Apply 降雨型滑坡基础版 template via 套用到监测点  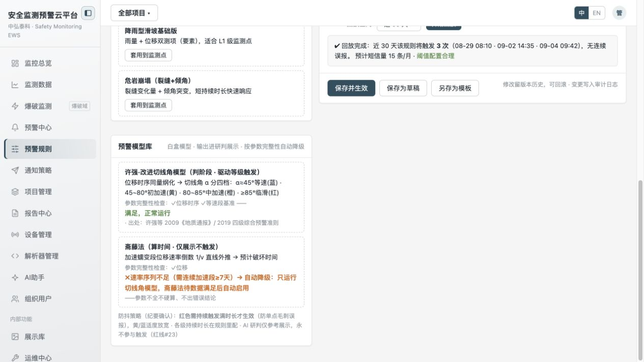tap(148, 55)
